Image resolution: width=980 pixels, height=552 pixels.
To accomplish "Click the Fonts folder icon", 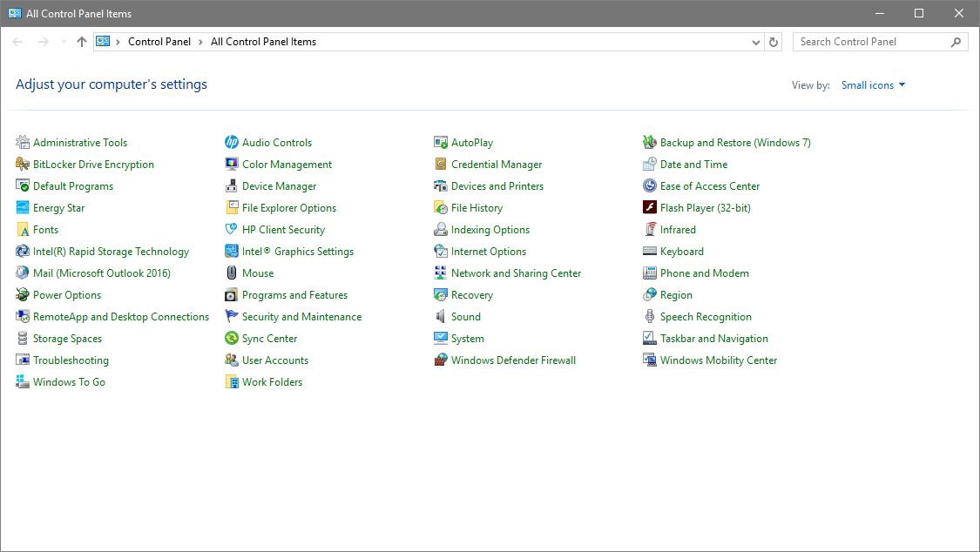I will 23,230.
